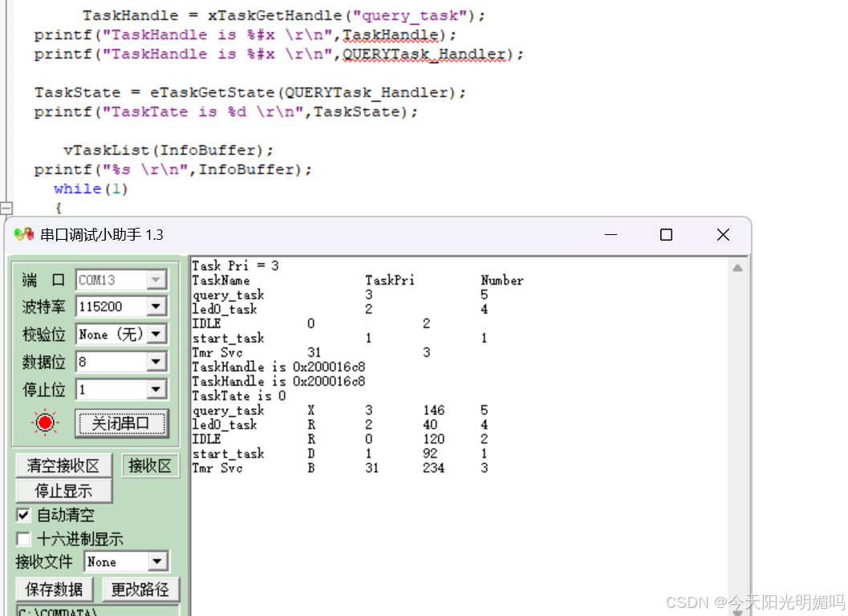The image size is (848, 616).
Task: Click the receive area scrollbar up arrow
Action: click(737, 268)
